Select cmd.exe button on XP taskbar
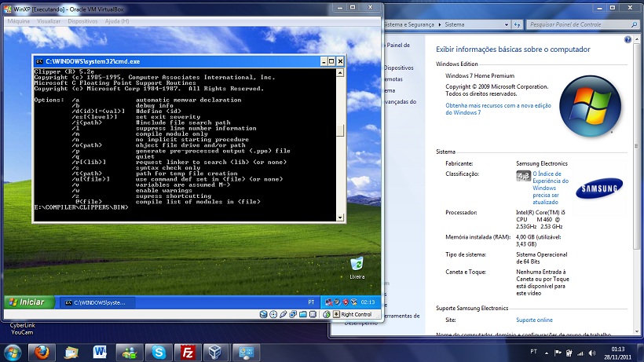 coord(97,302)
